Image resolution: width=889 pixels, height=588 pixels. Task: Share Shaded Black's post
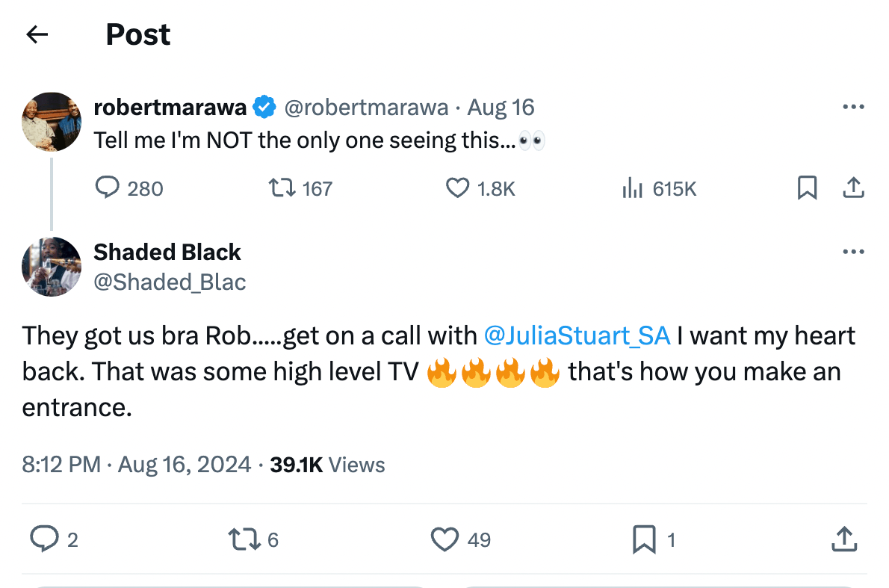click(843, 539)
